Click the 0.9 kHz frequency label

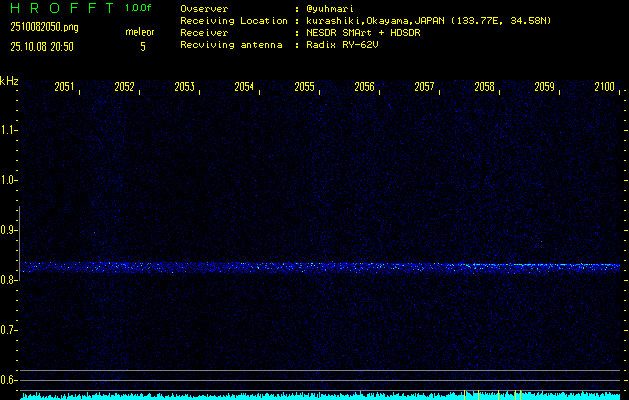coord(7,230)
